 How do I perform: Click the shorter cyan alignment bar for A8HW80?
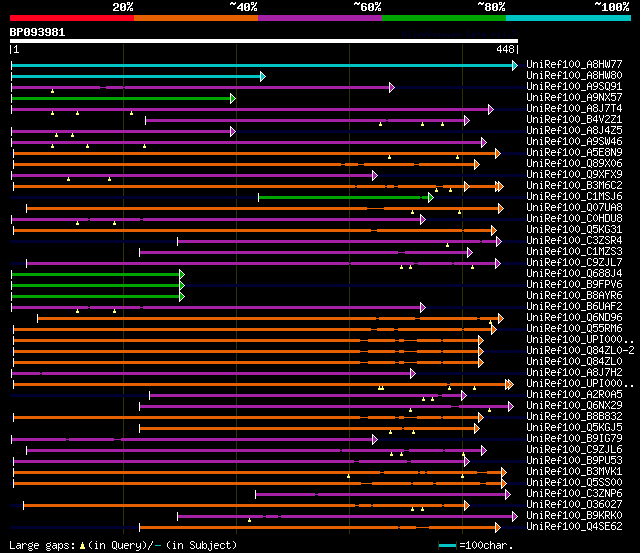[136, 76]
